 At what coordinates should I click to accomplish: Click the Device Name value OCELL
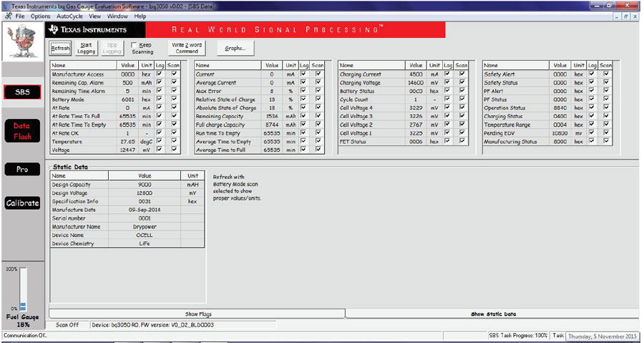(145, 235)
